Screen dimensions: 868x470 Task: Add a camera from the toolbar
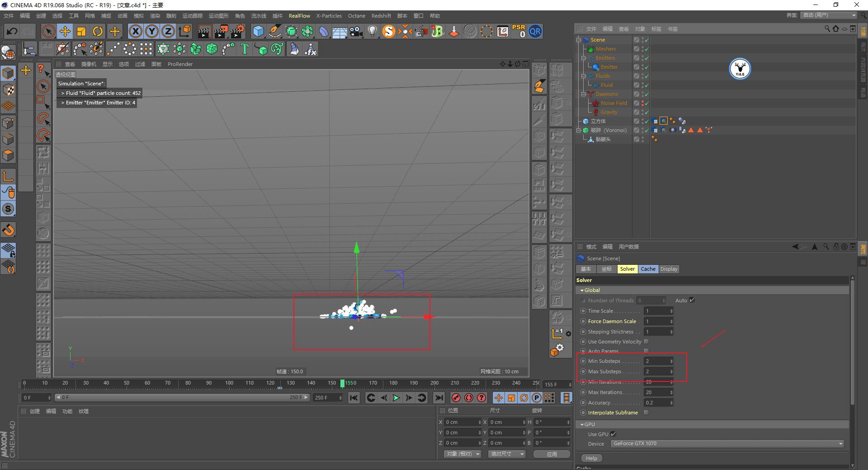(x=355, y=31)
